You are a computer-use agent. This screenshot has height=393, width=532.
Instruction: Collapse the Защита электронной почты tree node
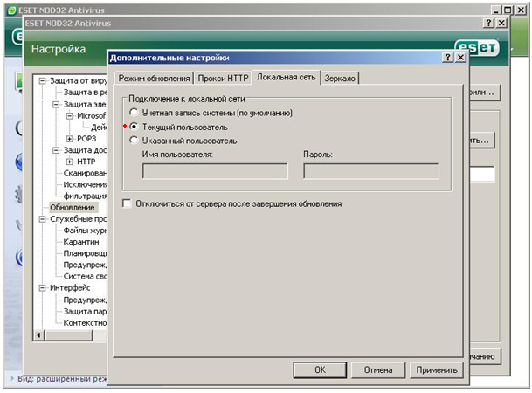56,104
